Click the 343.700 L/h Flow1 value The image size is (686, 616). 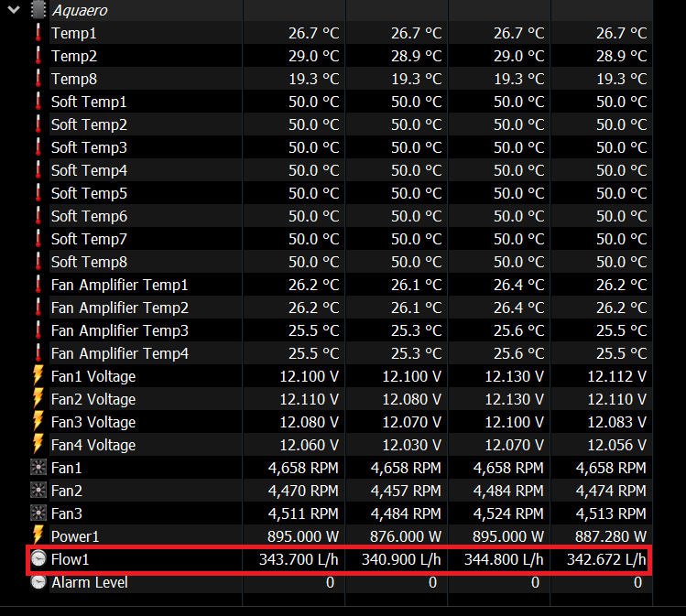tap(299, 559)
